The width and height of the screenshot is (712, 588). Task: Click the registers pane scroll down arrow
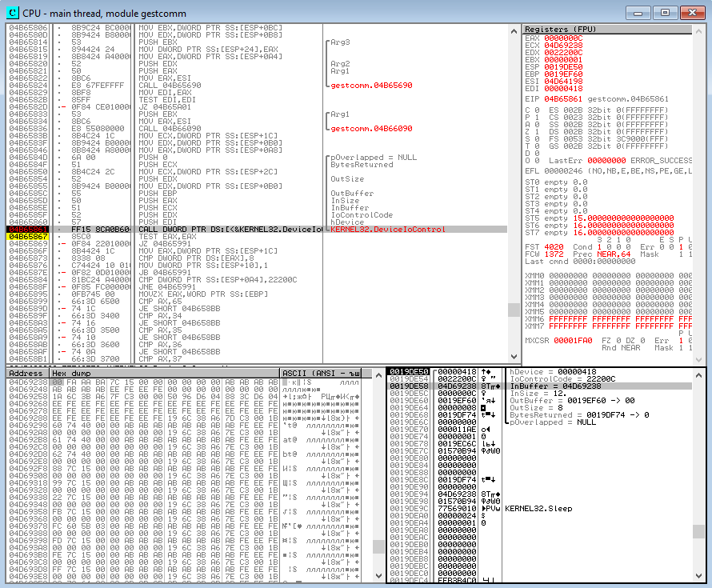pos(698,358)
